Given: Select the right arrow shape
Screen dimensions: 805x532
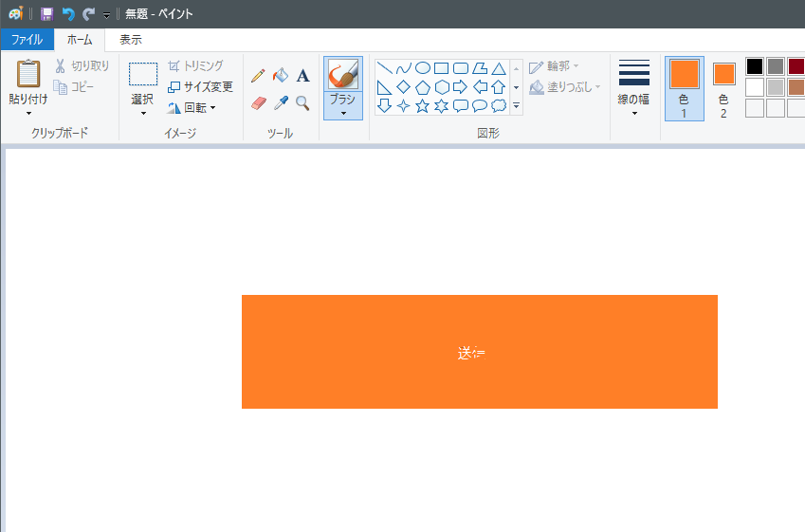Looking at the screenshot, I should tap(461, 87).
